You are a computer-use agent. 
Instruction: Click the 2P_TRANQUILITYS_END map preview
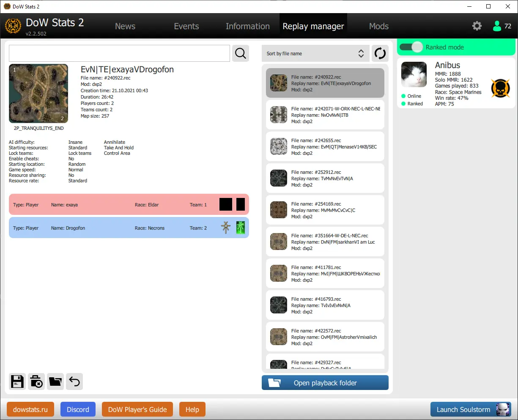pos(38,93)
